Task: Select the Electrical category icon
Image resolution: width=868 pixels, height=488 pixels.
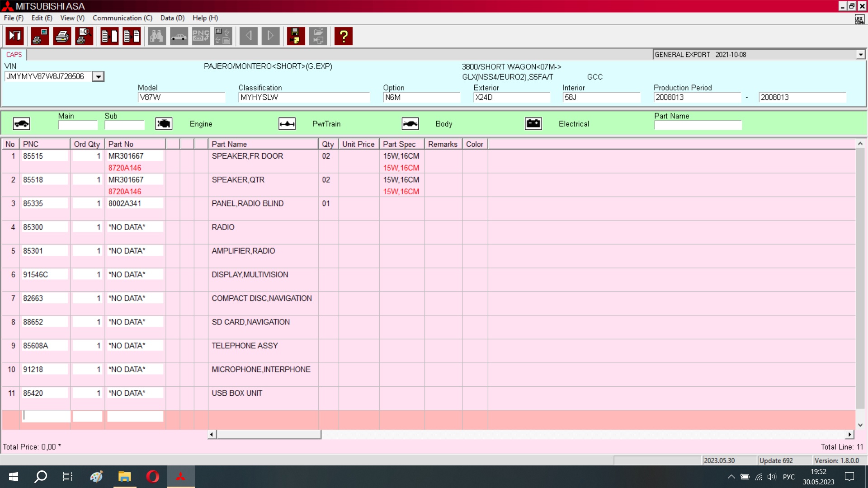Action: coord(533,124)
